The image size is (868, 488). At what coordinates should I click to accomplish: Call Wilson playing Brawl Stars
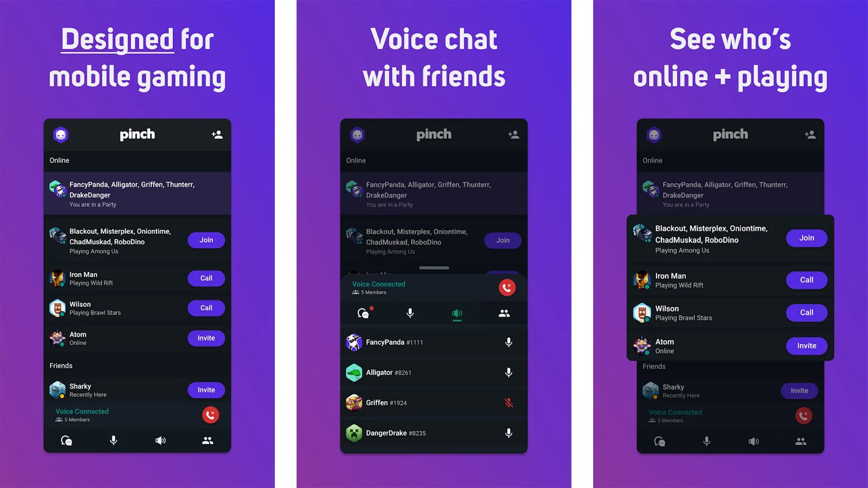[x=206, y=307]
